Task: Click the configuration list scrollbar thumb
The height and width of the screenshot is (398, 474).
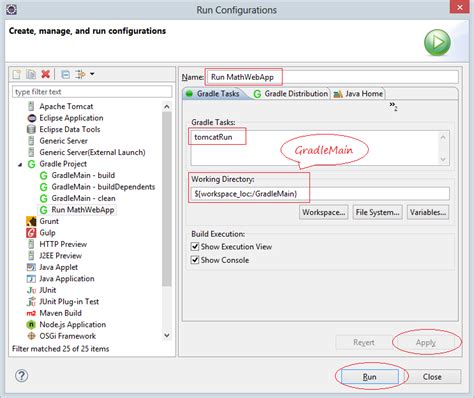Action: pyautogui.click(x=167, y=199)
